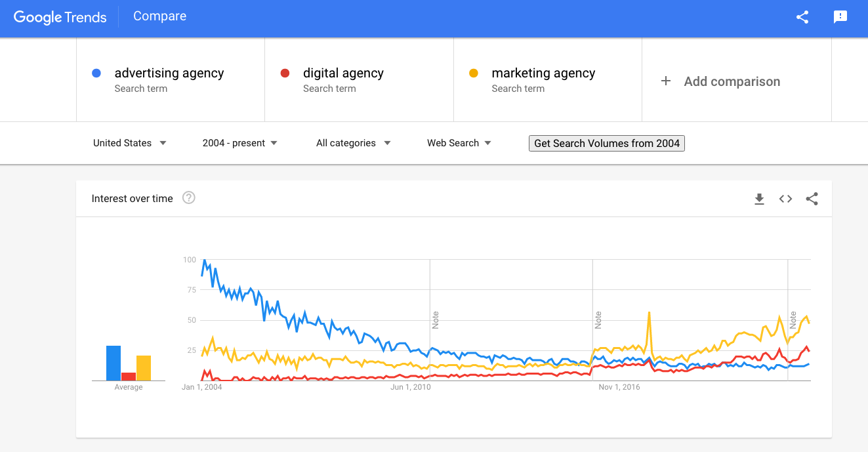This screenshot has height=452, width=868.
Task: Click the help icon beside Interest over time
Action: (189, 198)
